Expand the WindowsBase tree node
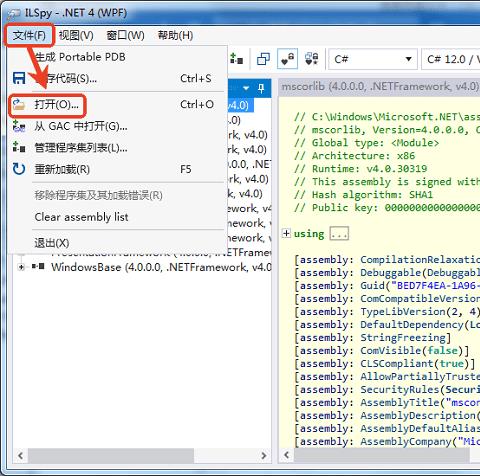Image resolution: width=480 pixels, height=476 pixels. 21,267
